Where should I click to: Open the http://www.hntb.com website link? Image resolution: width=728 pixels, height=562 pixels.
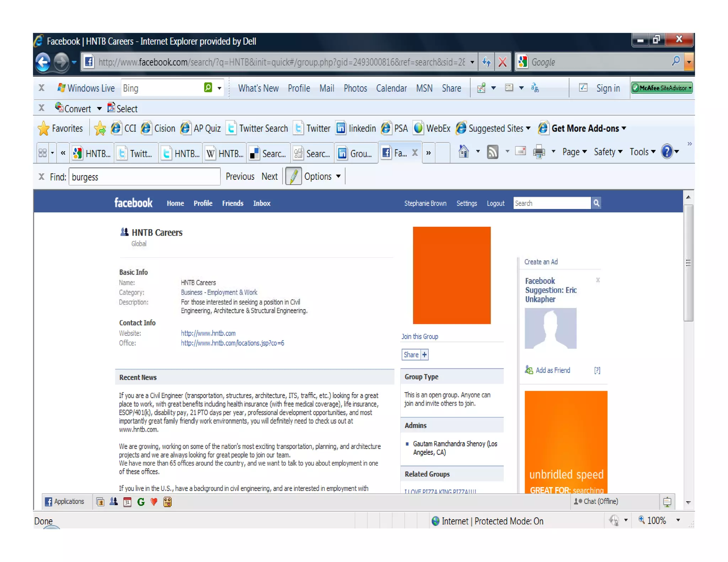pos(208,333)
